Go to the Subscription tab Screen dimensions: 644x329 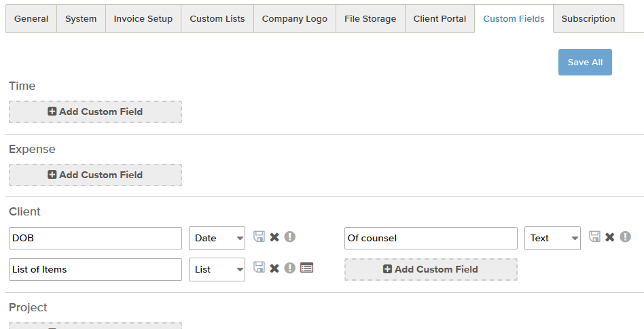tap(588, 19)
